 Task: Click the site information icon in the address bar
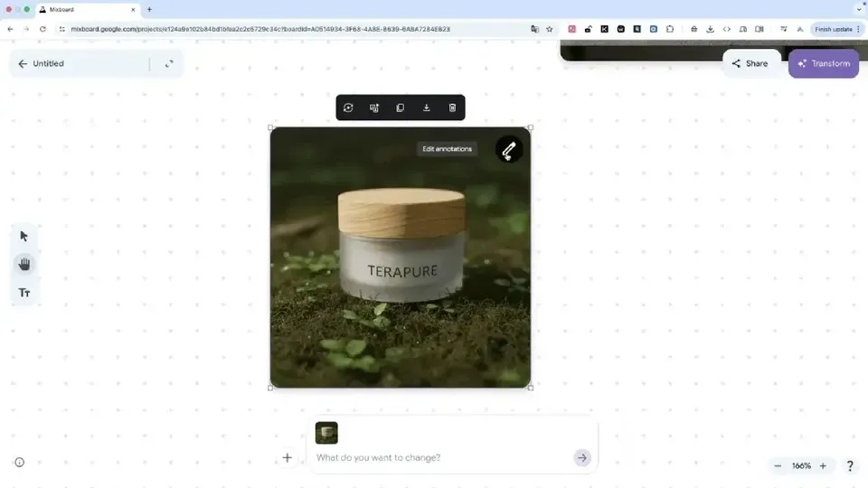[x=62, y=29]
